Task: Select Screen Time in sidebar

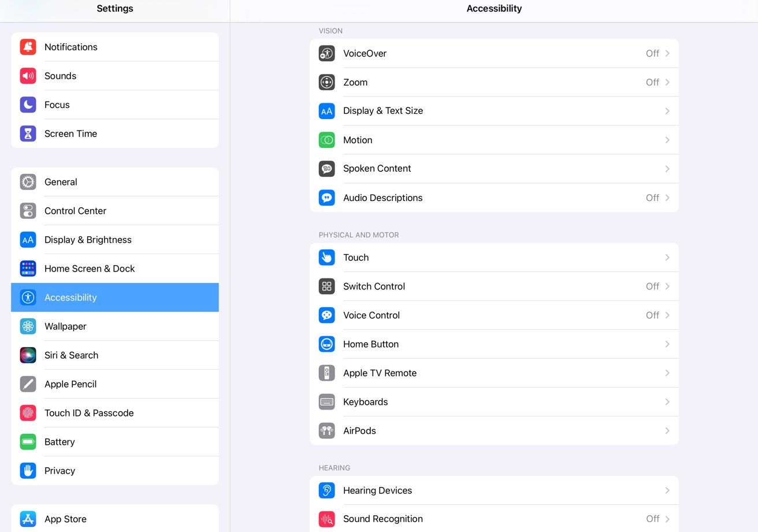Action: coord(115,133)
